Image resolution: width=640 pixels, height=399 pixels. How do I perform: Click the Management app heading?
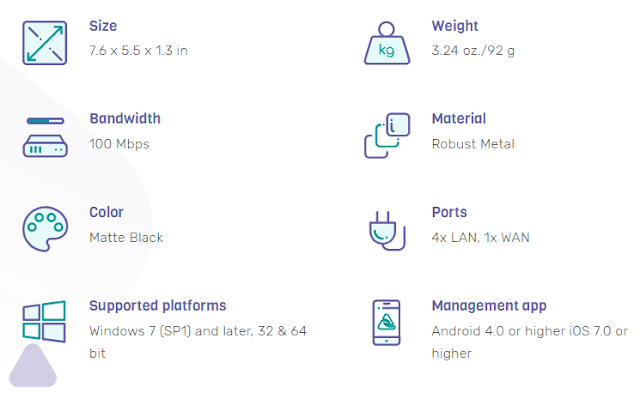(489, 306)
